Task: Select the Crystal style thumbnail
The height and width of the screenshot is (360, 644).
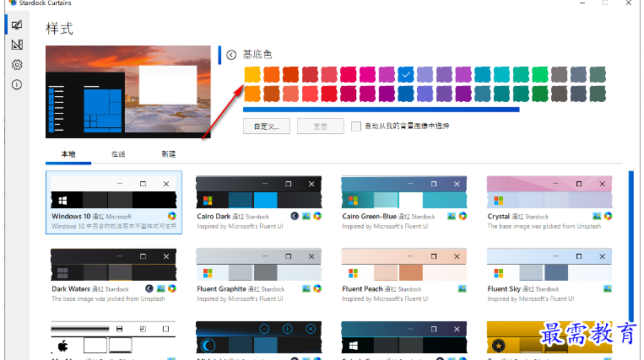Action: pyautogui.click(x=549, y=192)
